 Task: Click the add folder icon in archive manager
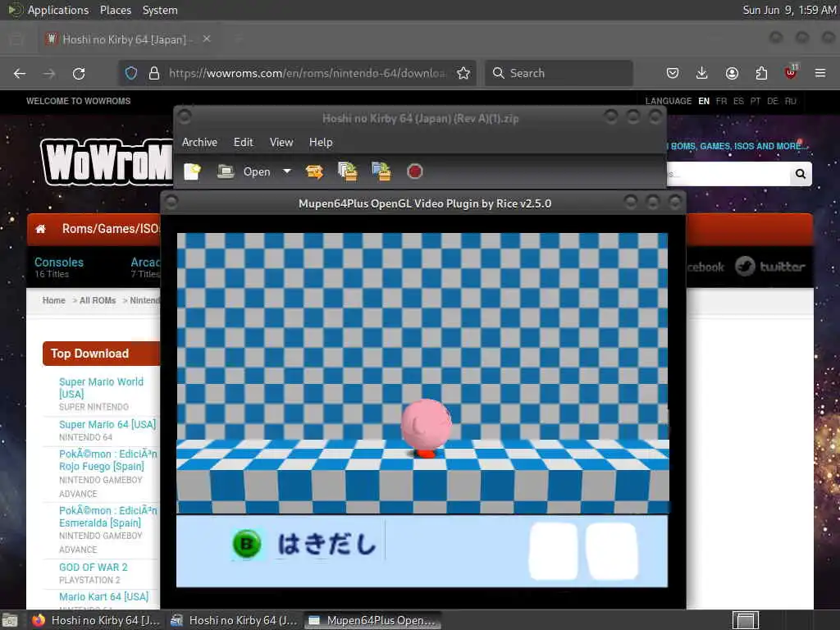point(381,171)
